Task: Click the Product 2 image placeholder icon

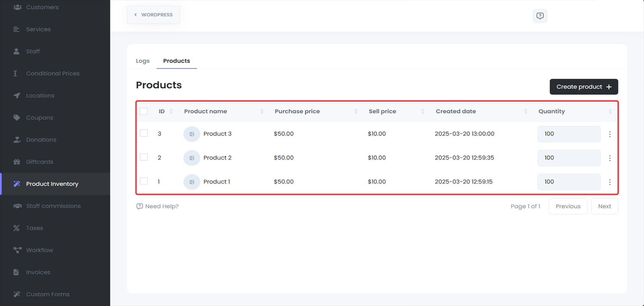Action: [192, 158]
